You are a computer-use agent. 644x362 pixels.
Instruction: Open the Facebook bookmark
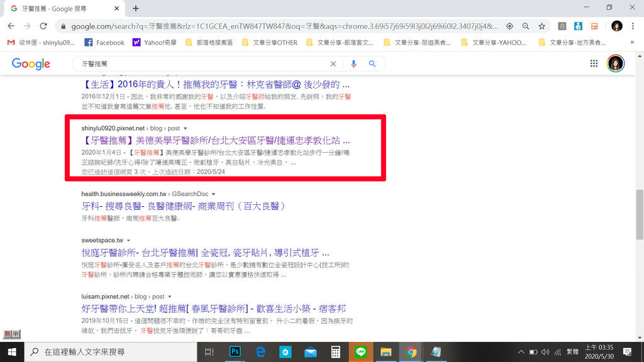point(104,42)
